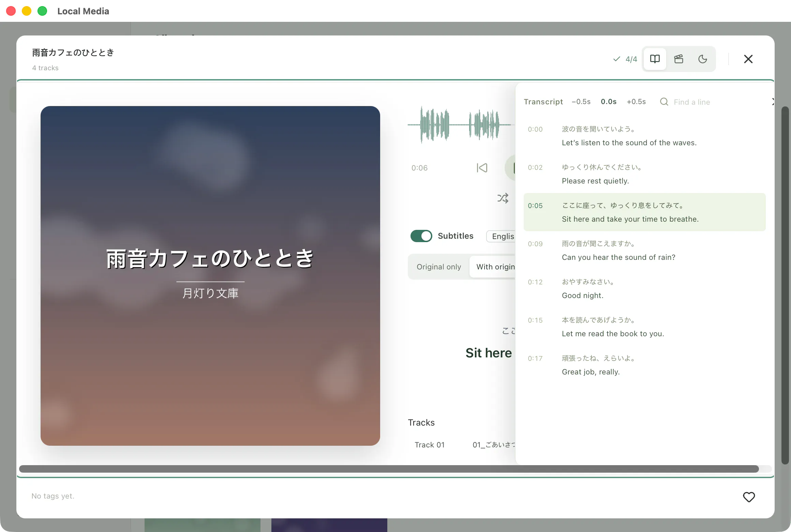This screenshot has height=532, width=791.
Task: Shift transcript timing by +0.5s
Action: tap(636, 102)
